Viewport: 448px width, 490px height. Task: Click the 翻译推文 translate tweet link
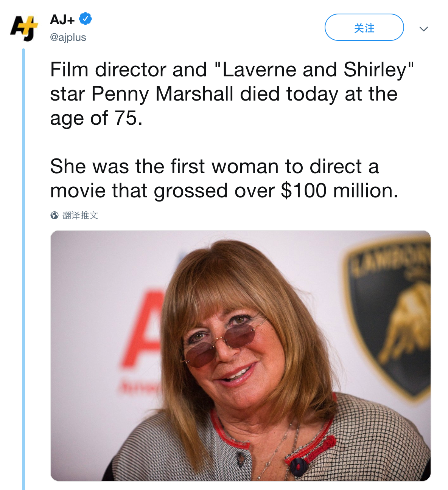click(x=80, y=216)
